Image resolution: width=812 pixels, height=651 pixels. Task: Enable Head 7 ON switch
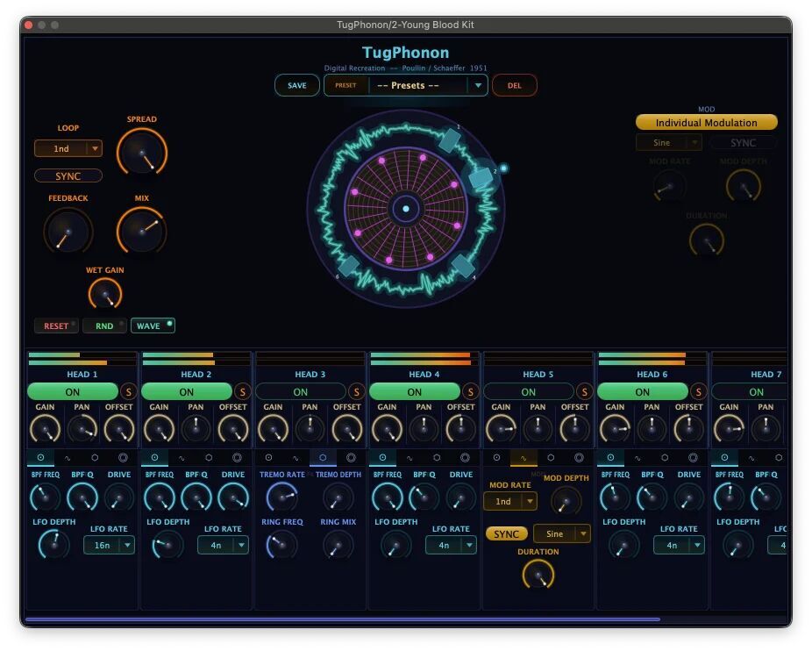point(750,392)
